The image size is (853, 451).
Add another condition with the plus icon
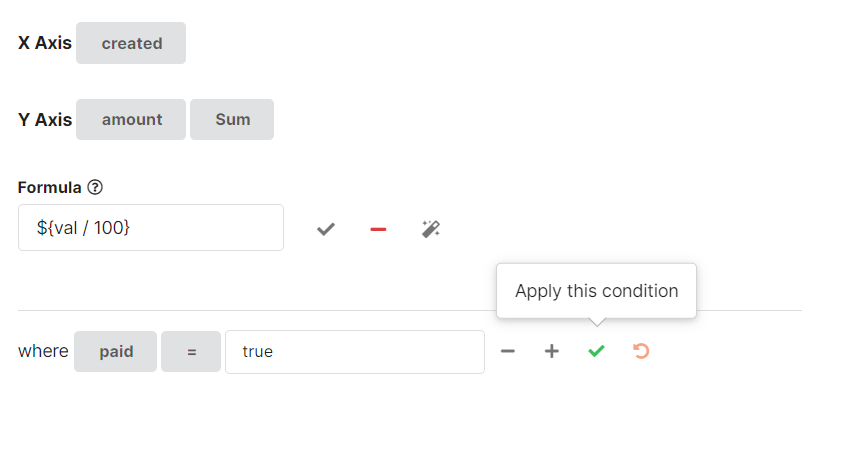tap(551, 352)
